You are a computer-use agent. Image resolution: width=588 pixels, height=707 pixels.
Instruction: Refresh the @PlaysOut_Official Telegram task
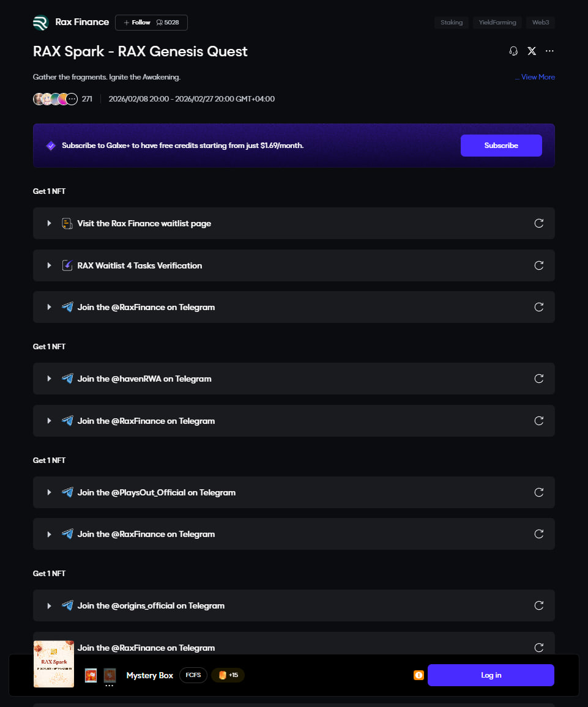pyautogui.click(x=539, y=492)
